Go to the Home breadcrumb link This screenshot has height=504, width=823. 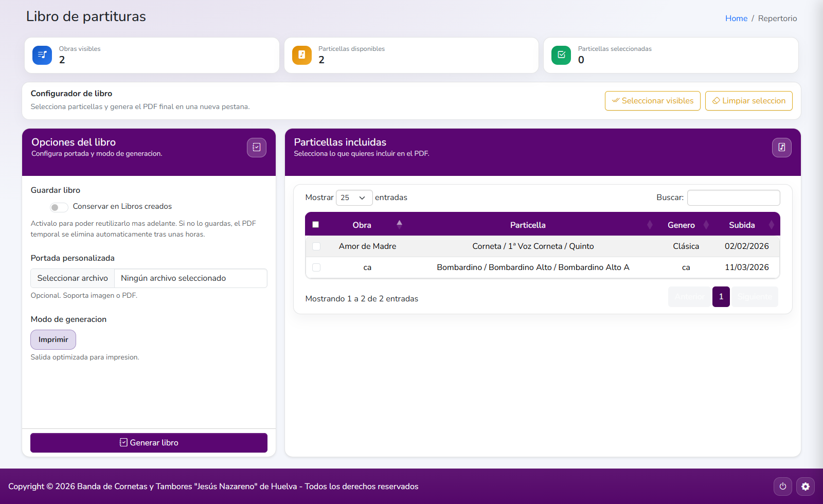[x=736, y=19]
